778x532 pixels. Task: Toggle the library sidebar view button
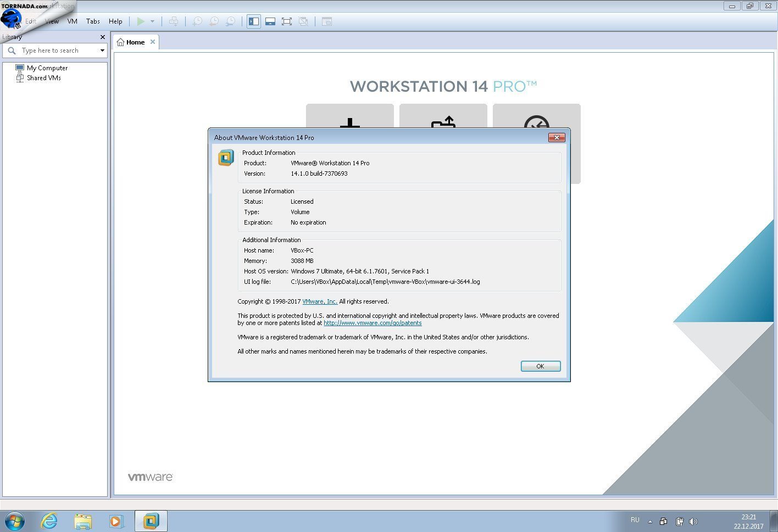(x=254, y=21)
